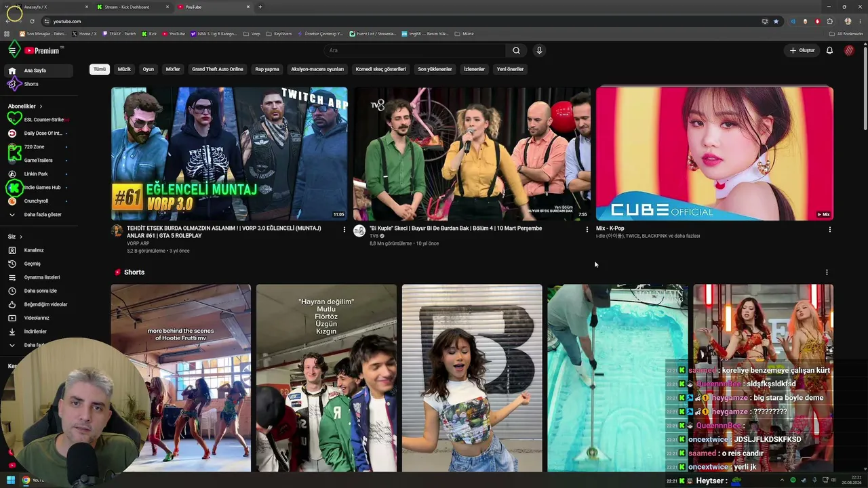Screen dimensions: 868x488
Task: Click the YouTube Premium logo
Action: [x=43, y=51]
